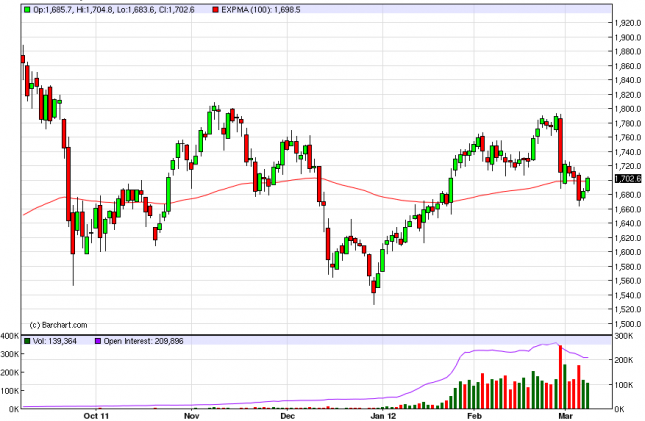Click the 1,700 price axis label
This screenshot has width=645, height=421.
coord(627,180)
